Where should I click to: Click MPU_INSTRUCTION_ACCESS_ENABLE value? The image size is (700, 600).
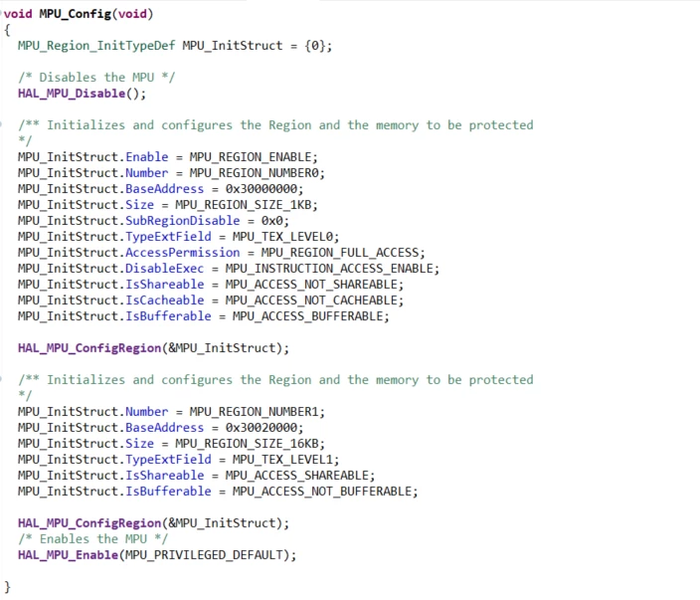pos(329,269)
